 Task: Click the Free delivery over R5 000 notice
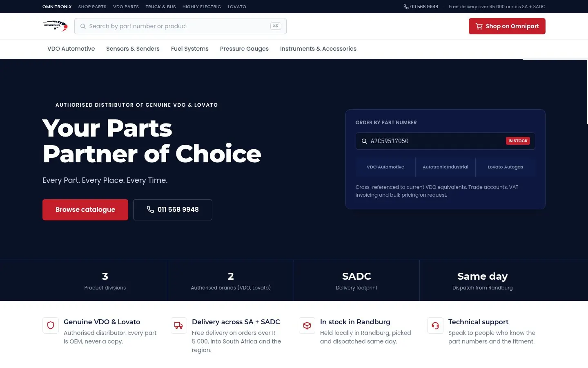tap(497, 7)
